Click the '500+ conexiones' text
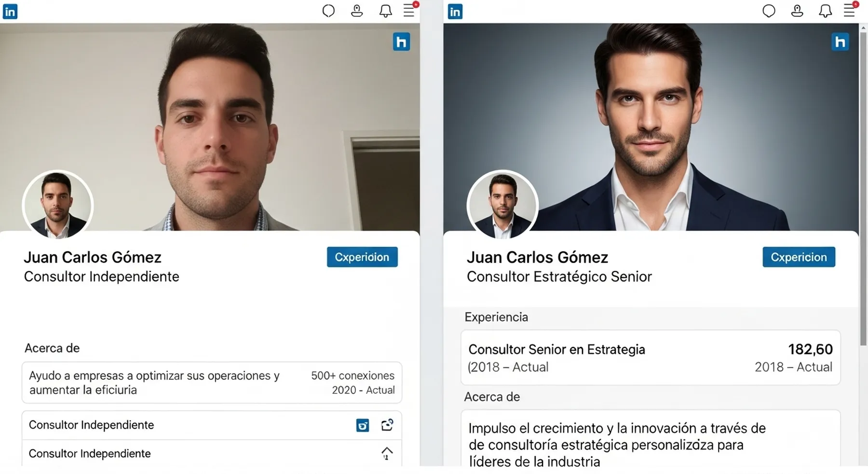Viewport: 868px width, 474px height. tap(353, 376)
